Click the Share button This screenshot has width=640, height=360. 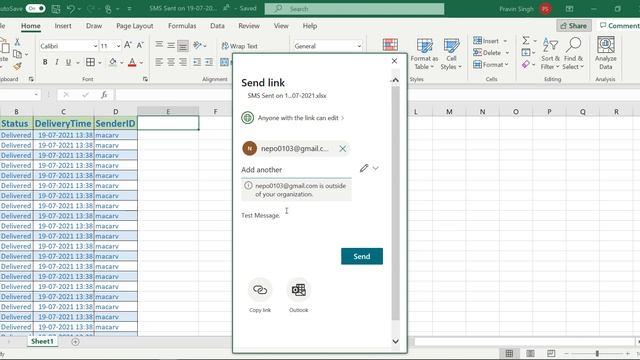point(573,26)
